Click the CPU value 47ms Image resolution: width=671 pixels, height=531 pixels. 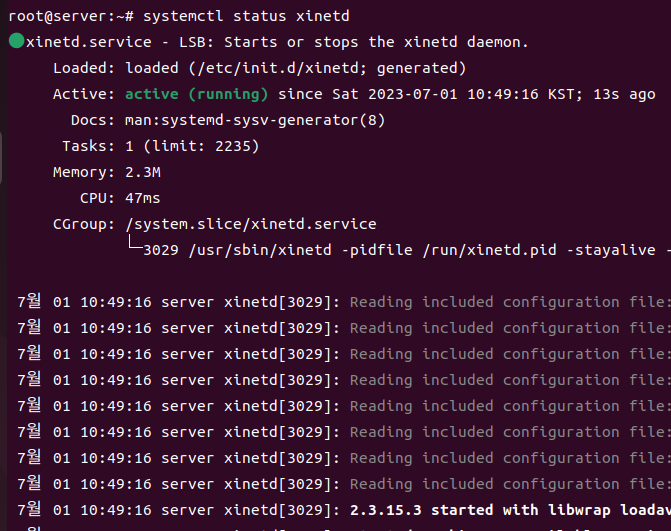click(x=143, y=198)
